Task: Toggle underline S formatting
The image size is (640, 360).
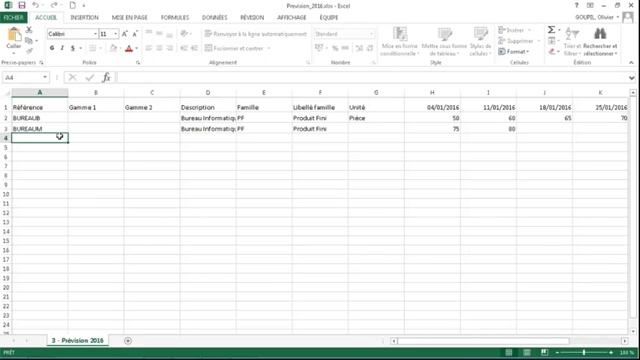Action: click(73, 48)
